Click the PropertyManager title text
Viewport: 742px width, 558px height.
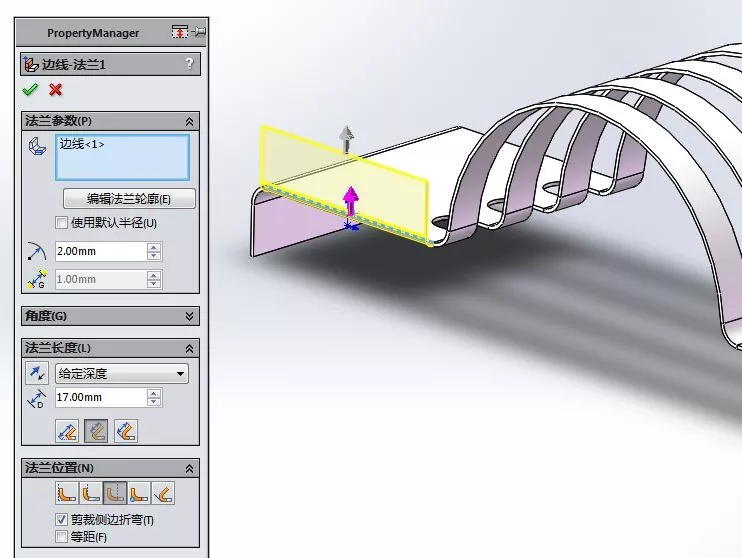(93, 33)
